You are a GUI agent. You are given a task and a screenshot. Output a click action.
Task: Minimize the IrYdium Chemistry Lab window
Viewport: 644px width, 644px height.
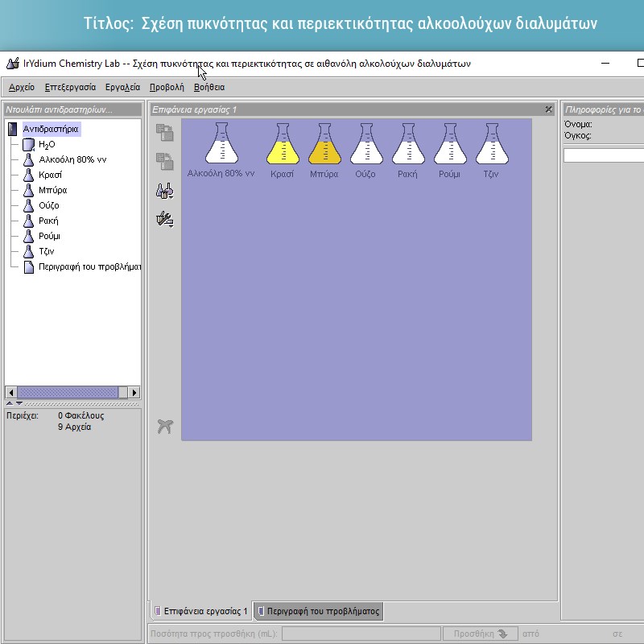point(605,64)
